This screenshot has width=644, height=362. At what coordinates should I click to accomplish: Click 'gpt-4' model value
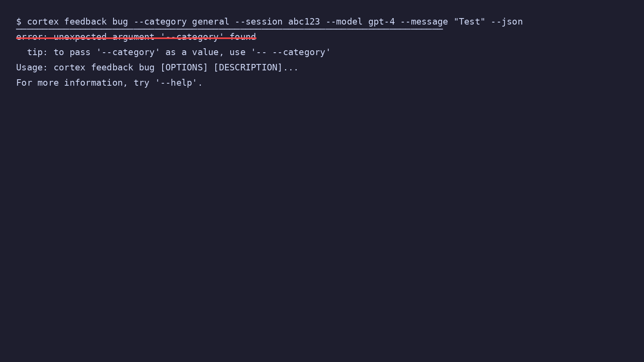coord(382,22)
